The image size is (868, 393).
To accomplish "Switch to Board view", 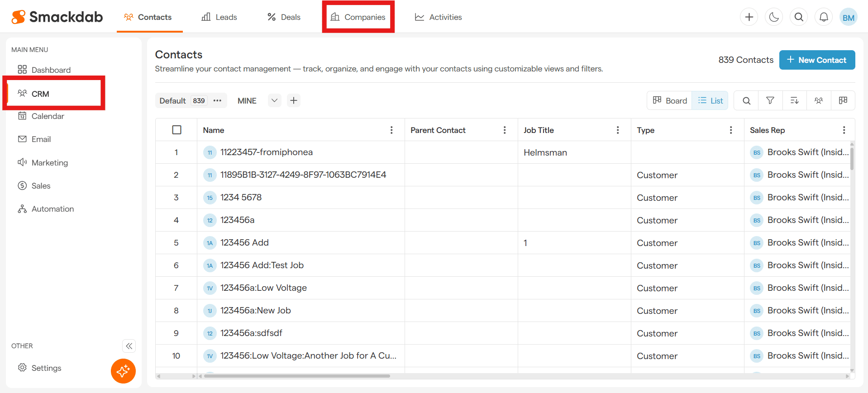I will tap(670, 100).
